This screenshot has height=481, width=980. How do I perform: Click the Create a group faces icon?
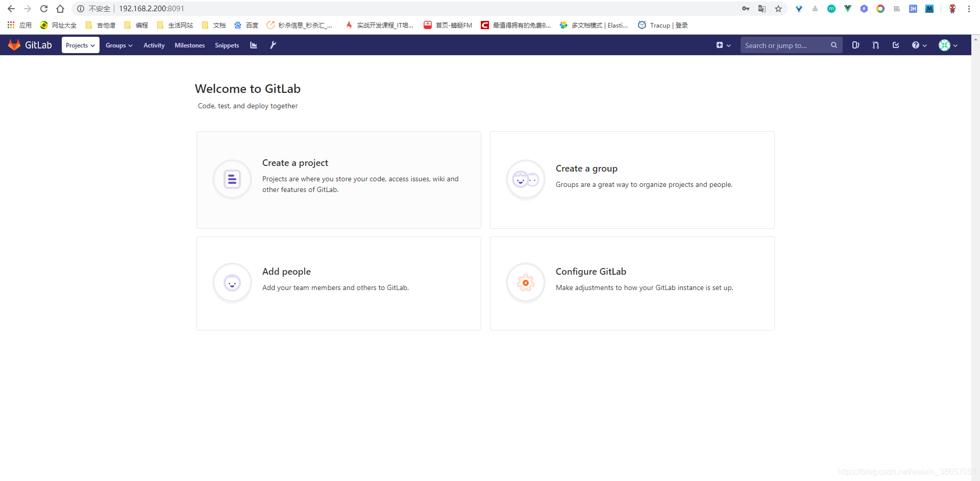[x=526, y=180]
